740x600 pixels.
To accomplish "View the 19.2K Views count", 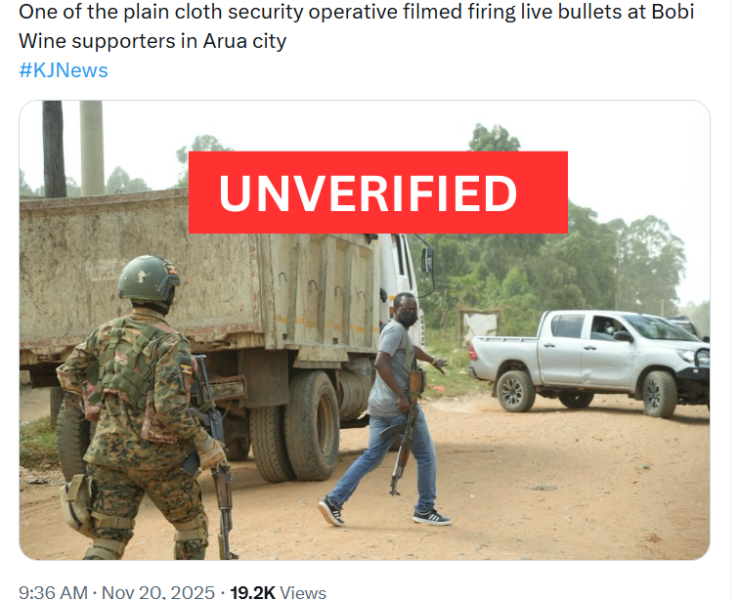I will [278, 592].
